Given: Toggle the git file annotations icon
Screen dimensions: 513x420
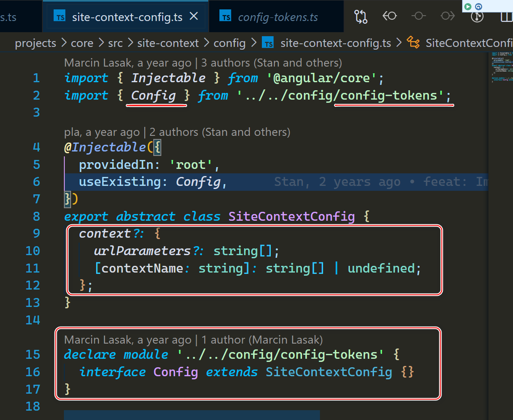Looking at the screenshot, I should pyautogui.click(x=477, y=17).
